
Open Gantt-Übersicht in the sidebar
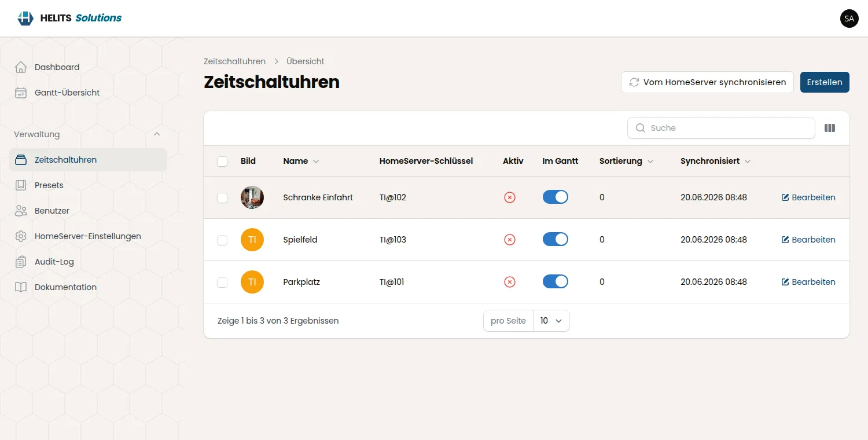pyautogui.click(x=88, y=93)
